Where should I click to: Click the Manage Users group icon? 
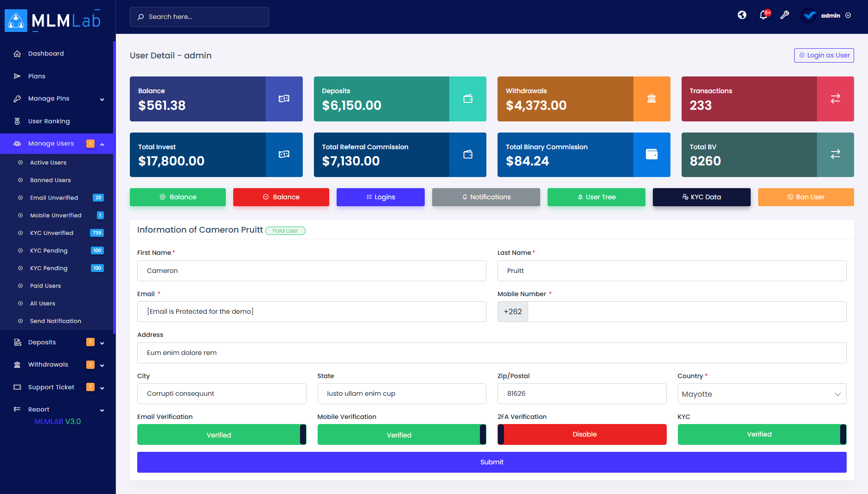(17, 144)
